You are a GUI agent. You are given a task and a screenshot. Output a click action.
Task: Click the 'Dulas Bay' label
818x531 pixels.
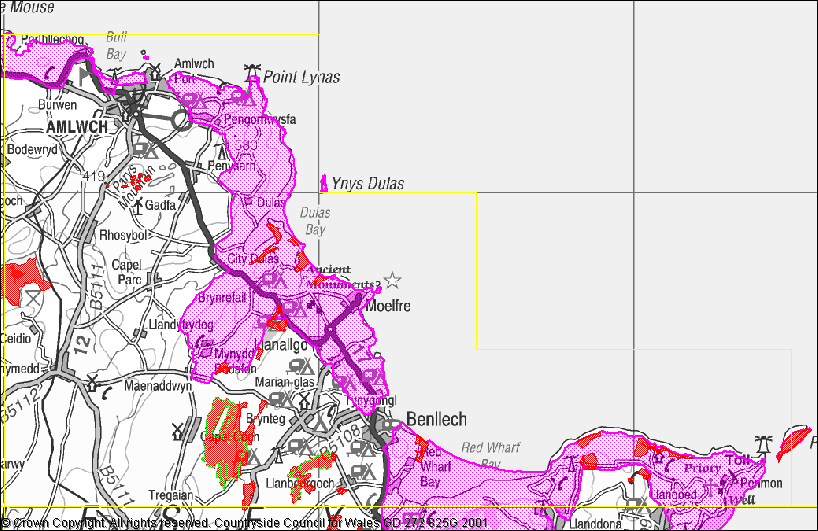[x=315, y=221]
